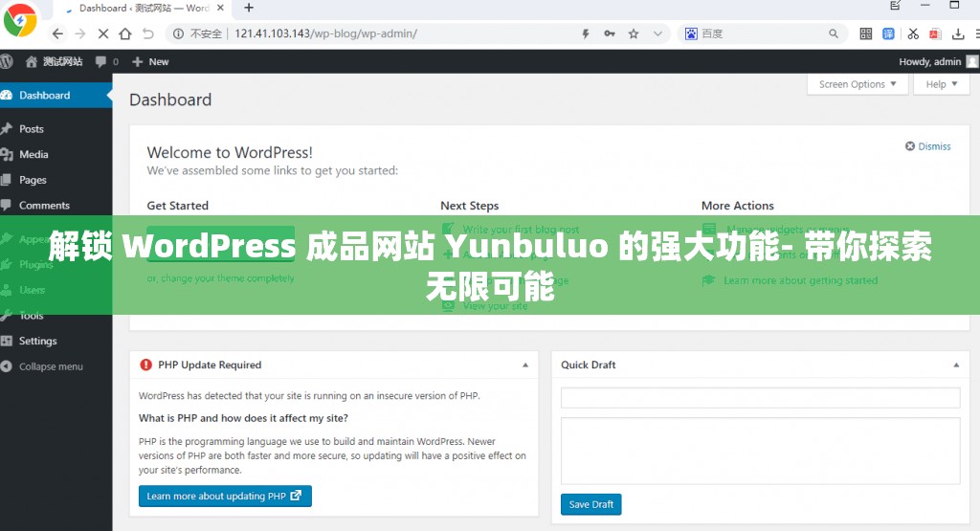Viewport: 980px width, 531px height.
Task: Open the WordPress logo menu
Action: [x=7, y=61]
